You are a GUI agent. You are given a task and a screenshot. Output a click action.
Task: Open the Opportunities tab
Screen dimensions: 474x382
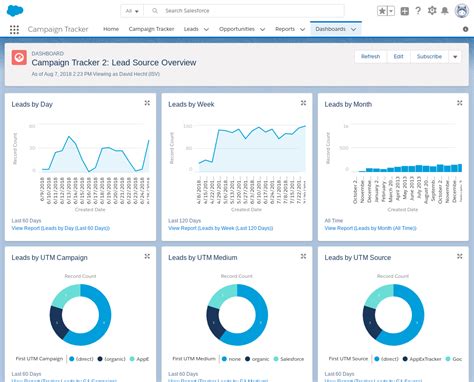(x=237, y=29)
